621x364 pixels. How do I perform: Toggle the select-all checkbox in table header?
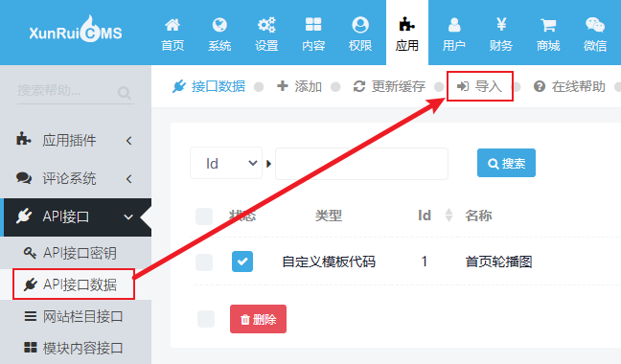tap(204, 216)
